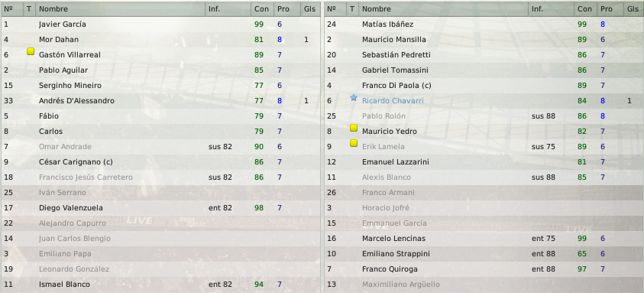Click substituted player Omar Andrade
The height and width of the screenshot is (293, 644).
click(x=65, y=147)
